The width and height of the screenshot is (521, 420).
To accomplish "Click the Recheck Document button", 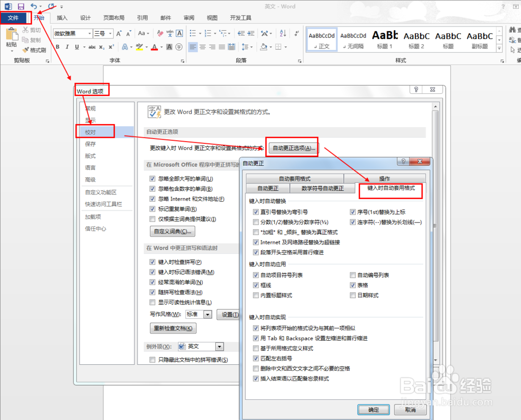I will [173, 328].
